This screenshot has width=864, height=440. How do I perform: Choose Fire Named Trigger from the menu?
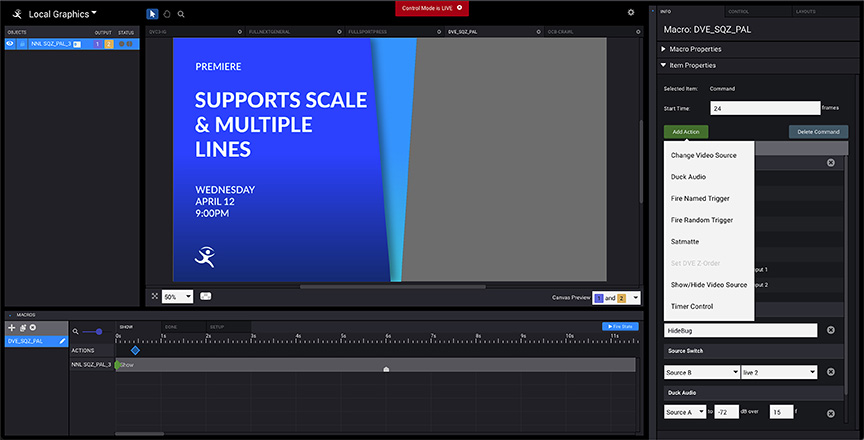point(700,198)
